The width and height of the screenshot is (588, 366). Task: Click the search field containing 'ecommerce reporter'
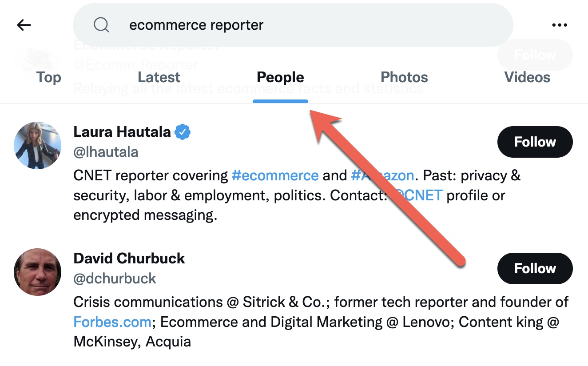[293, 25]
